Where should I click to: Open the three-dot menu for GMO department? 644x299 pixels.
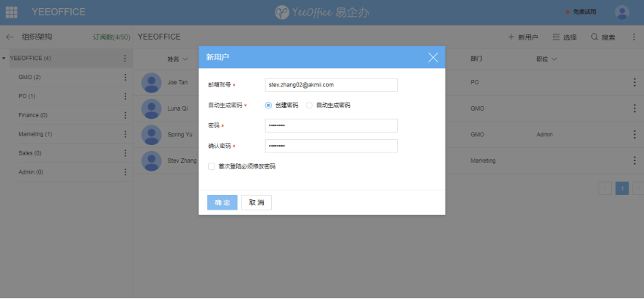125,77
